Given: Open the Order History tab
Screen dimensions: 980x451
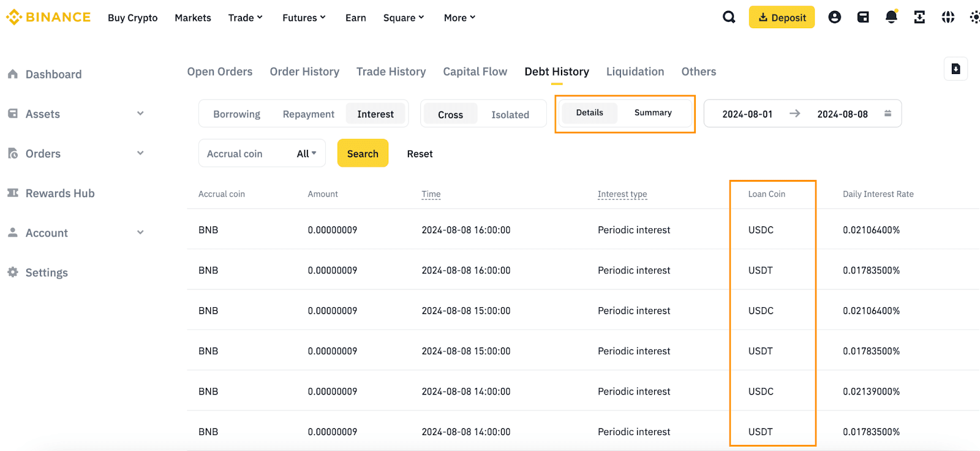Looking at the screenshot, I should (x=304, y=72).
